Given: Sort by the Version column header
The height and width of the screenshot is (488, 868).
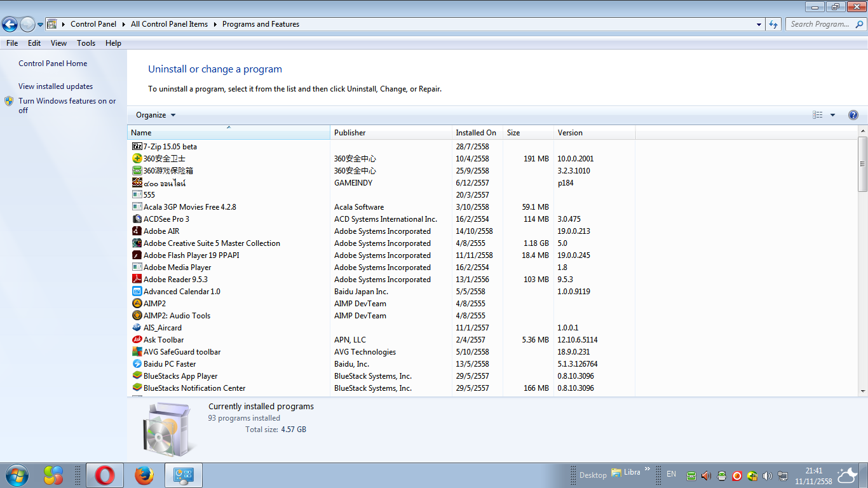Looking at the screenshot, I should click(x=594, y=133).
